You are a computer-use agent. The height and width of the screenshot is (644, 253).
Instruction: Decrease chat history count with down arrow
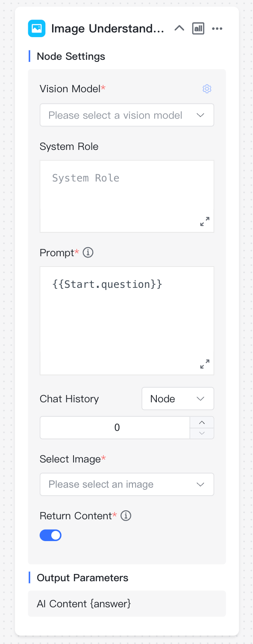202,433
